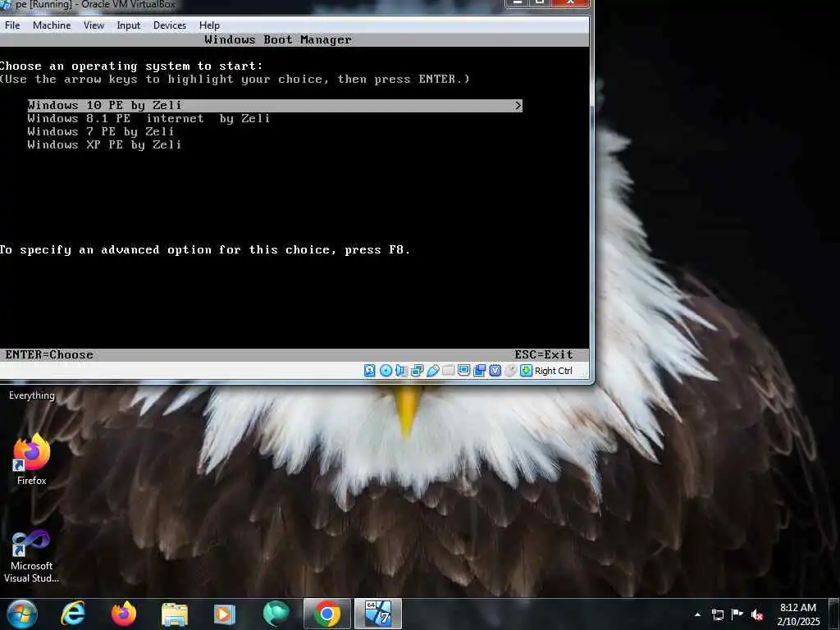Click the press F8 advanced option text
840x630 pixels.
tap(204, 249)
